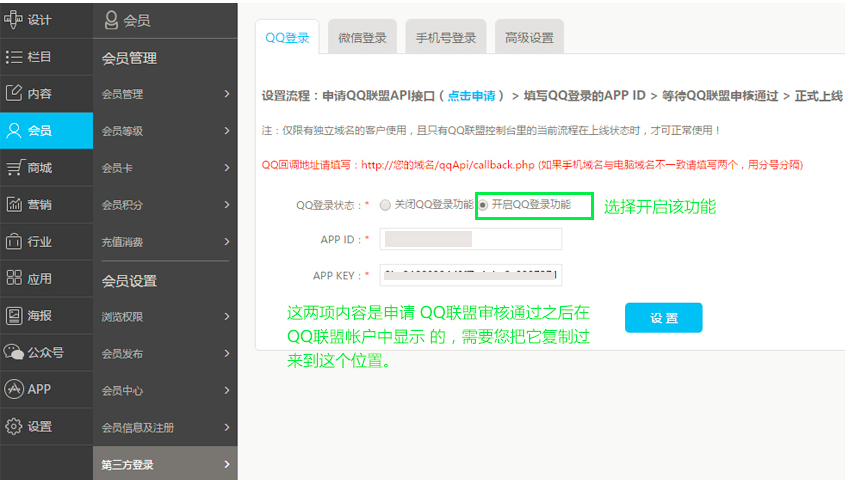The width and height of the screenshot is (868, 480).
Task: Open the 应用 apps grid icon
Action: tap(14, 278)
